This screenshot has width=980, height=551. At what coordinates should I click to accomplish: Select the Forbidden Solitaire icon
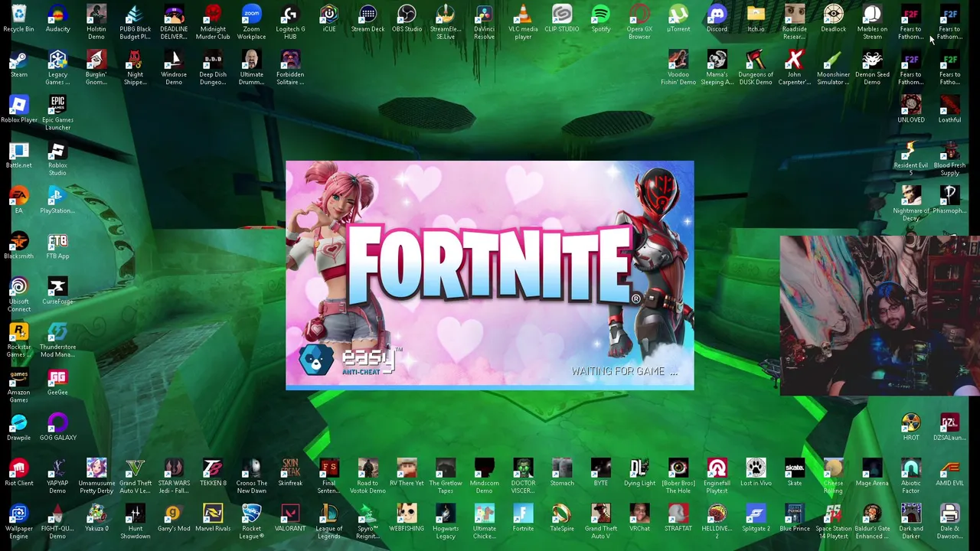290,67
